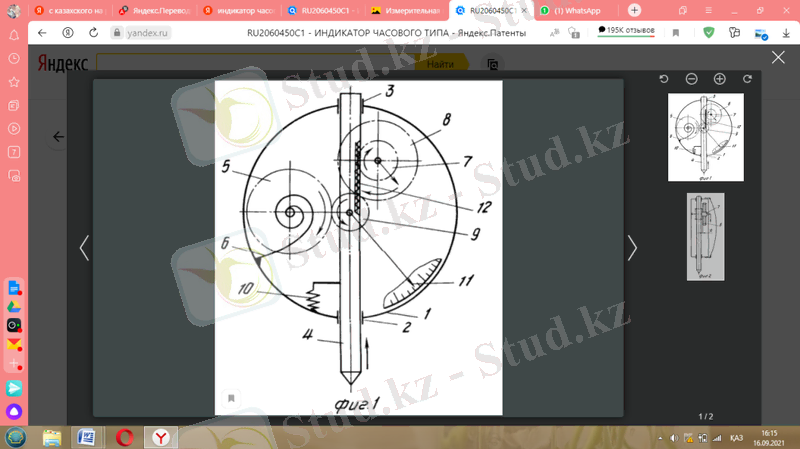The width and height of the screenshot is (800, 449).
Task: Zoom out of the patent drawing
Action: [691, 79]
